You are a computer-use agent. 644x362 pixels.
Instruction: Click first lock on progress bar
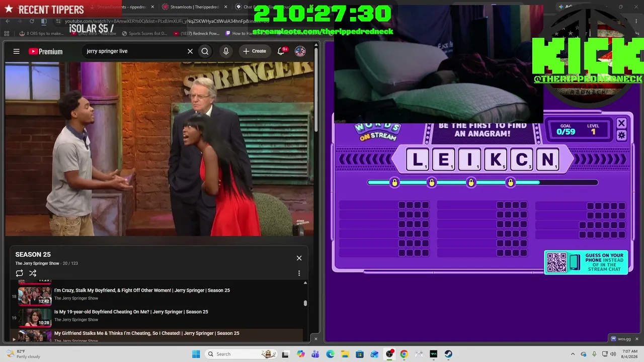coord(394,183)
